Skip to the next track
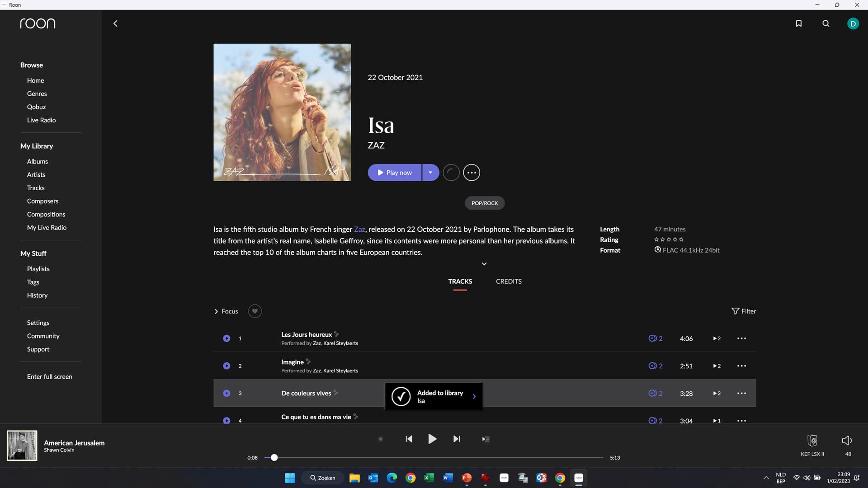This screenshot has width=868, height=488. (457, 439)
